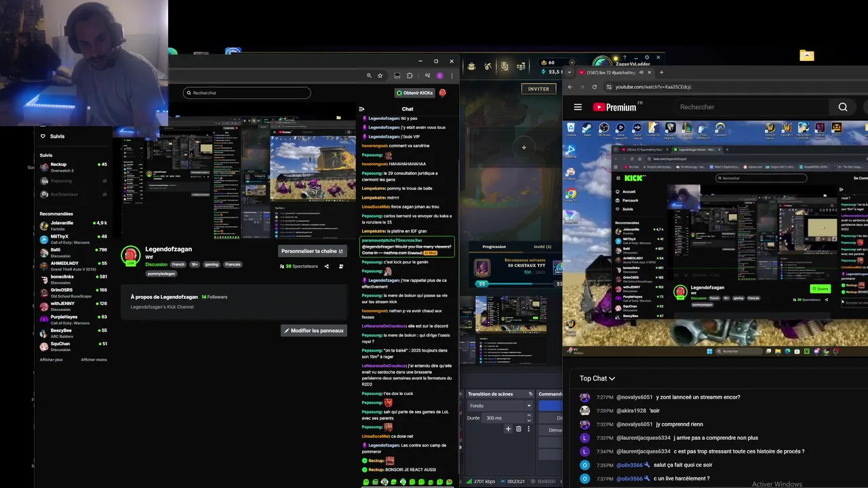Add a scene transition in OBS
This screenshot has height=488, width=868.
(x=508, y=429)
